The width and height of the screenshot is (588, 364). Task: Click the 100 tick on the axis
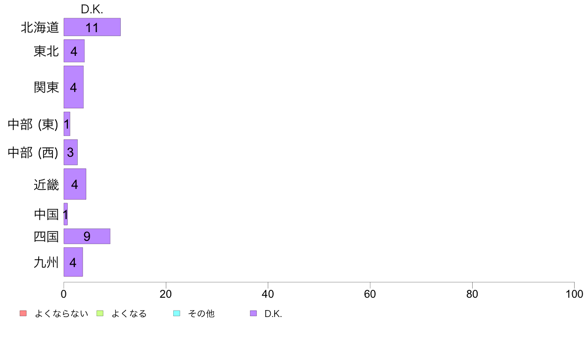574,294
